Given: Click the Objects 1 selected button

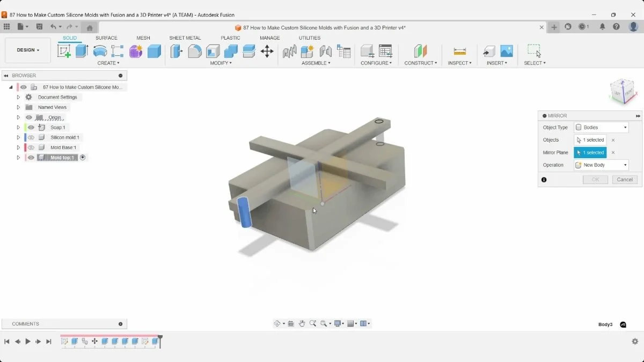Looking at the screenshot, I should click(590, 140).
